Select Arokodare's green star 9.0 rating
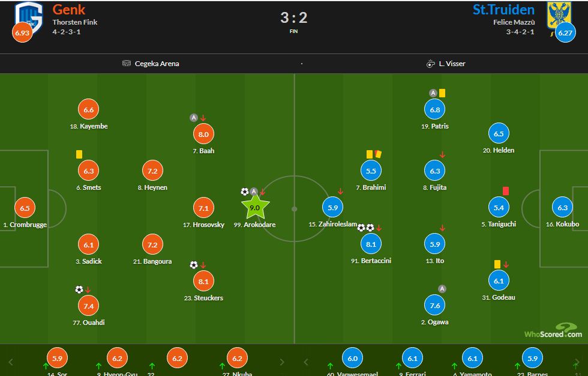Viewport: 588px width, 376px height. [254, 208]
